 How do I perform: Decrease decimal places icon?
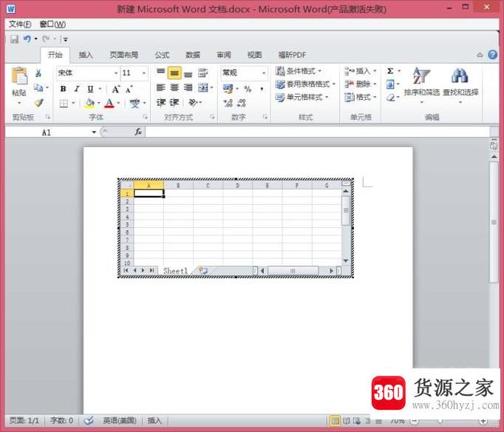(x=241, y=103)
